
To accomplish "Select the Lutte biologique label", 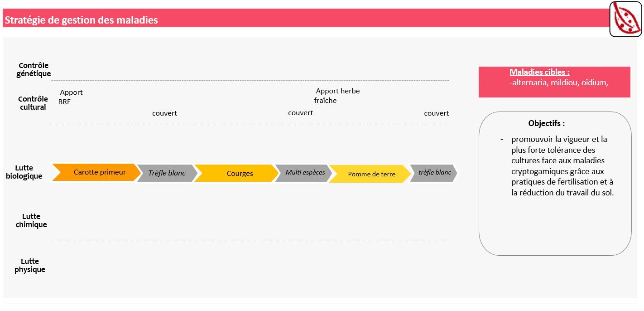I will [x=24, y=172].
